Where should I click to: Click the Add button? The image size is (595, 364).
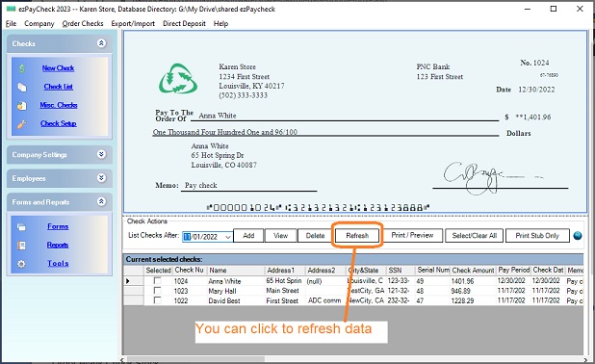[x=248, y=236]
